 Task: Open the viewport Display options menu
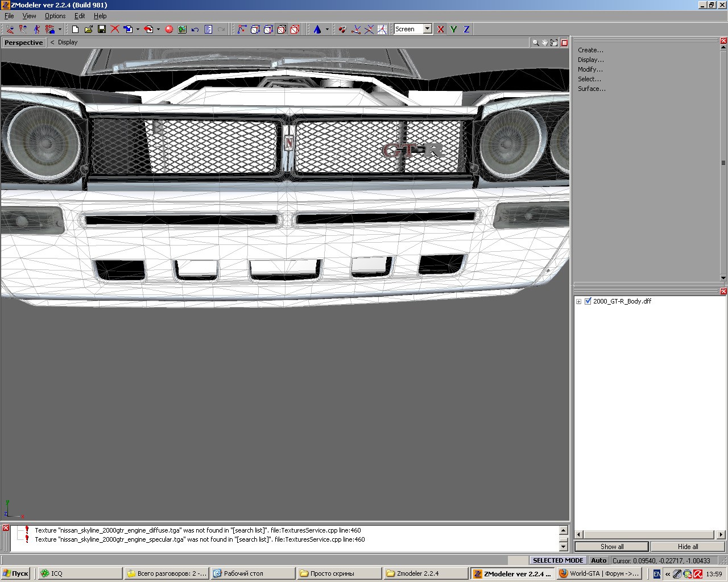(67, 43)
